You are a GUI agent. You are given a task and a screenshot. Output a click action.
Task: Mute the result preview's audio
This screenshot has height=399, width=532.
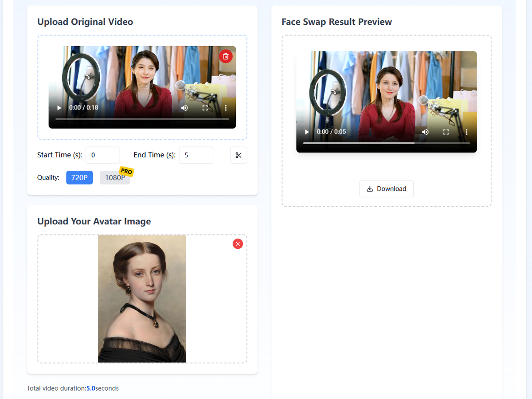coord(425,132)
